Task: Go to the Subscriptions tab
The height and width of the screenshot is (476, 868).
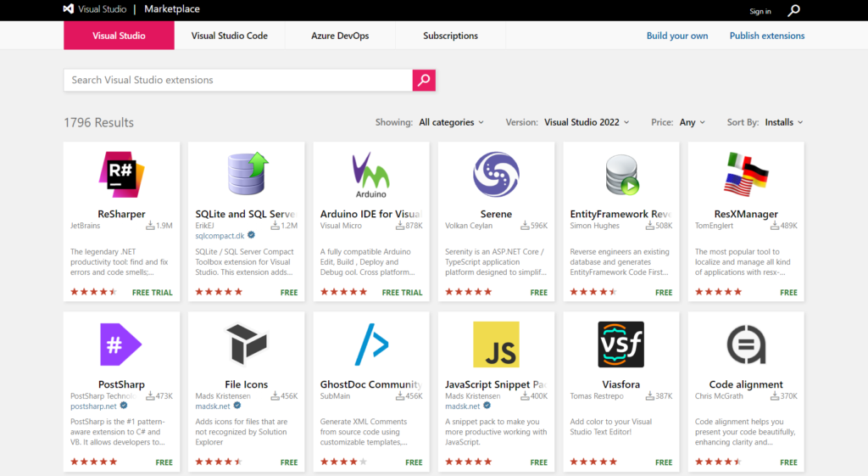Action: 450,36
